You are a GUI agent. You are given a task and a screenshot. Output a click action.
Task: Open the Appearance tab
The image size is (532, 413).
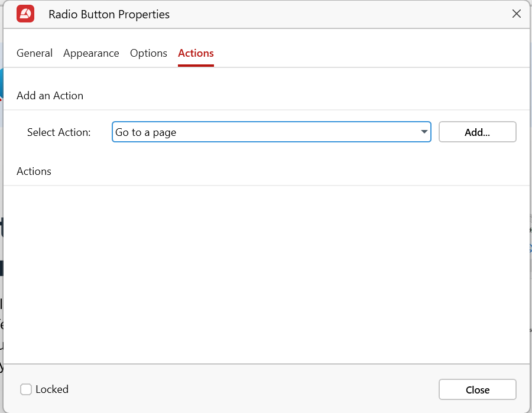(91, 53)
